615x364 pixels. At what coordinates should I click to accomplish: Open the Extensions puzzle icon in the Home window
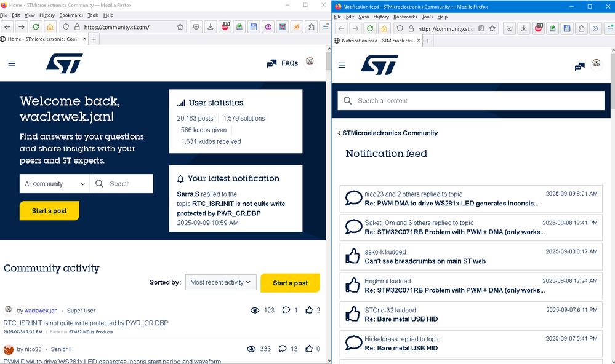[311, 26]
